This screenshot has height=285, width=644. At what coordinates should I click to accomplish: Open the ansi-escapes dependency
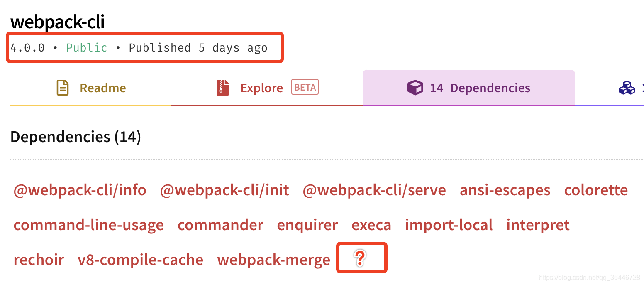click(x=505, y=190)
